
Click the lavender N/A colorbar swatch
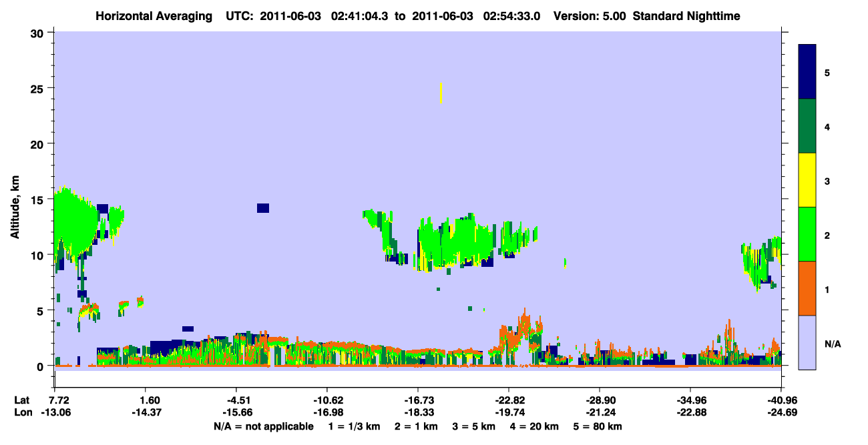pos(807,342)
